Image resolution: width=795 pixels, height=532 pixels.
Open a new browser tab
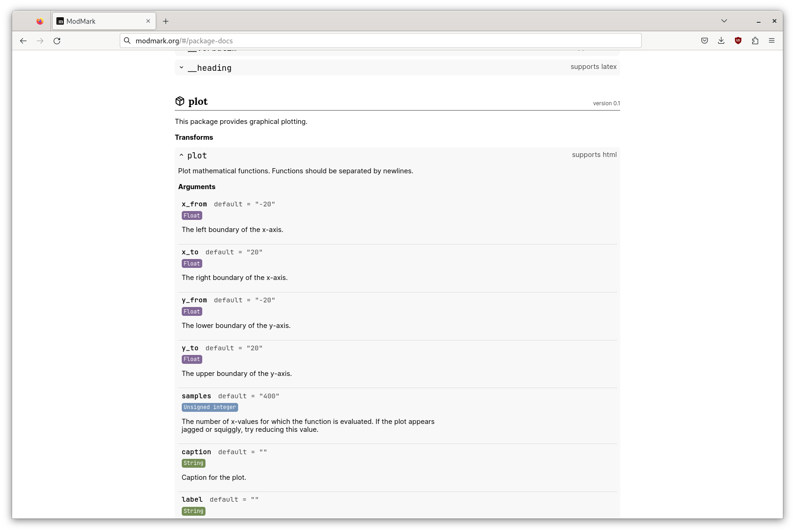[166, 21]
